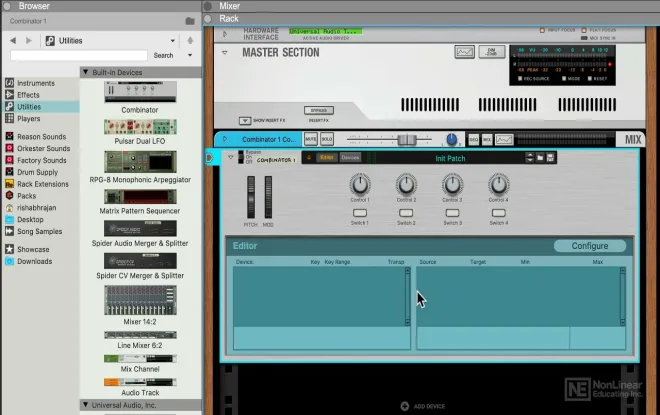The width and height of the screenshot is (660, 415).
Task: Select the Rack panel header
Action: 229,19
